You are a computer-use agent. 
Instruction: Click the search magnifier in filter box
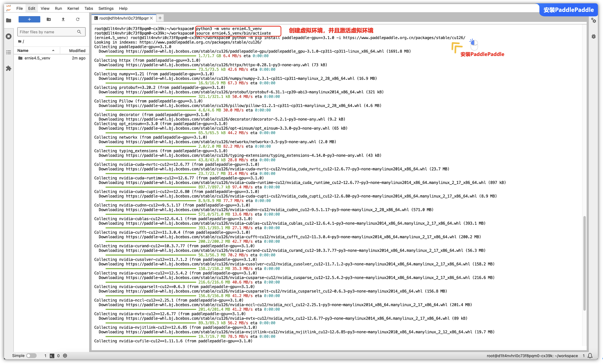pos(79,32)
